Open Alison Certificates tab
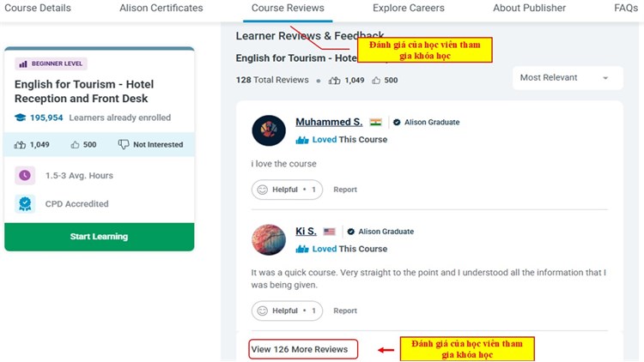Image resolution: width=644 pixels, height=362 pixels. (x=161, y=9)
